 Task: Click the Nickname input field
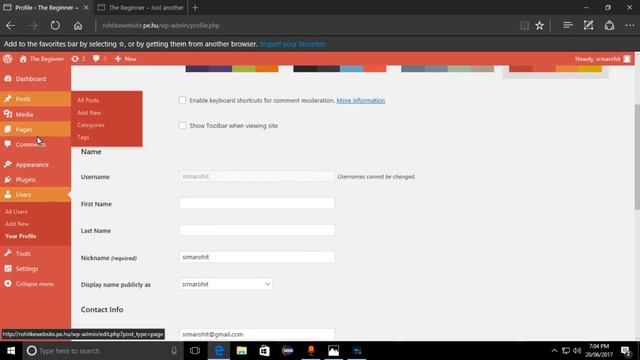(257, 257)
